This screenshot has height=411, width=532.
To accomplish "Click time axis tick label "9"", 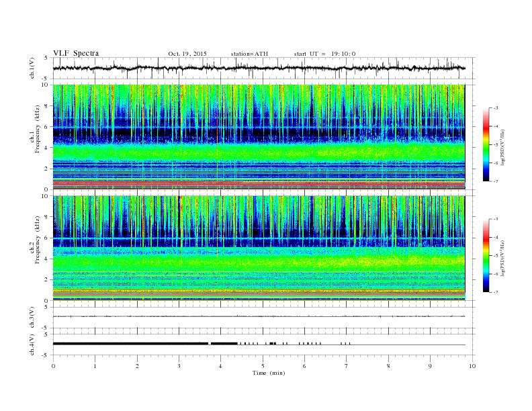I will (430, 366).
